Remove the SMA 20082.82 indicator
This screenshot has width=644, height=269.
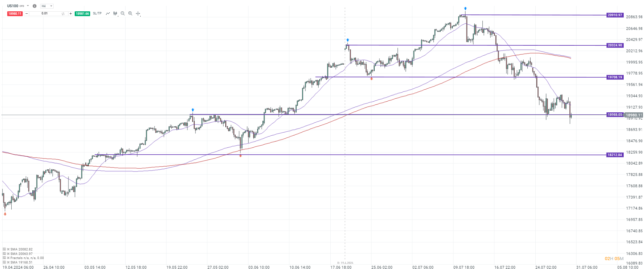point(8,249)
